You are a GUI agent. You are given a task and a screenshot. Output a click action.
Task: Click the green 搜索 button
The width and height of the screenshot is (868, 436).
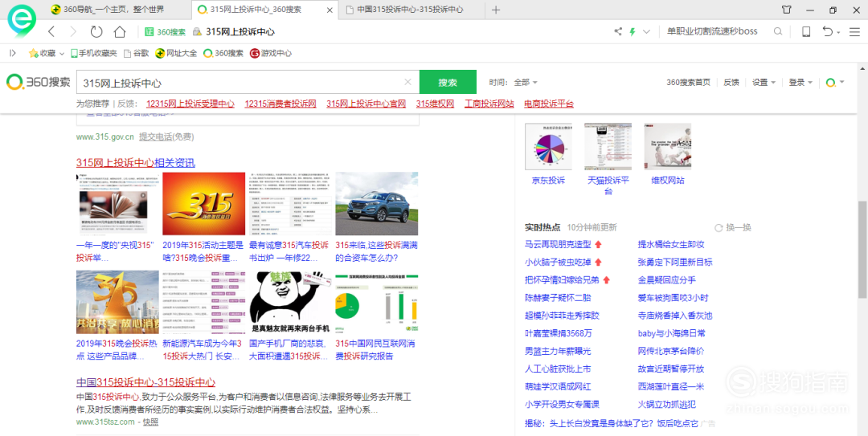[448, 82]
